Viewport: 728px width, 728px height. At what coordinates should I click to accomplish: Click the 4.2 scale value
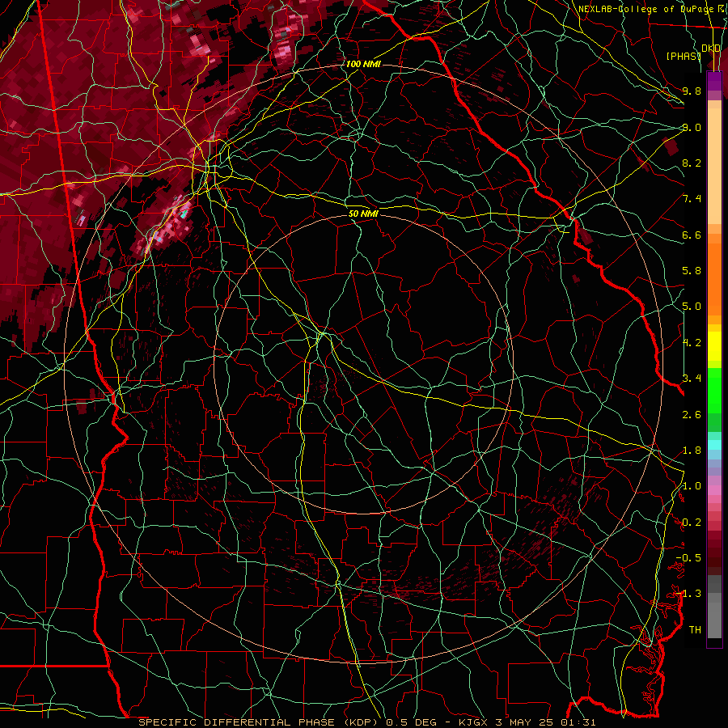click(x=692, y=343)
